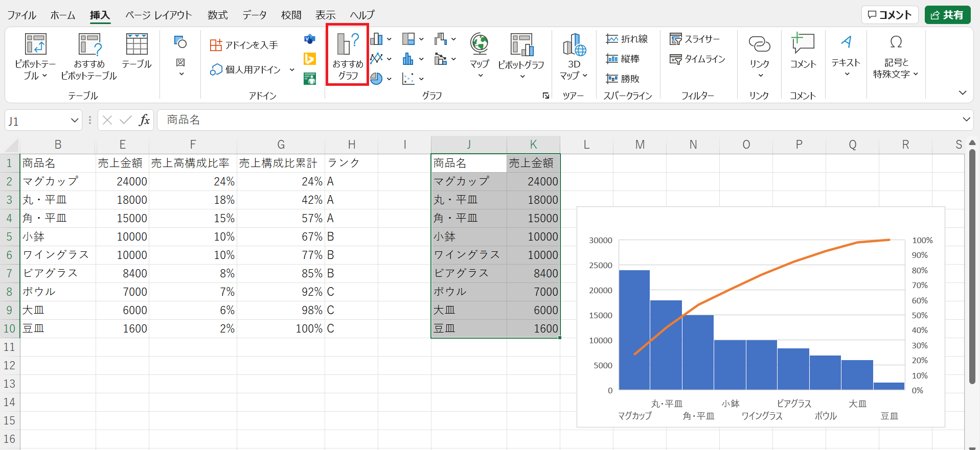Collapse the ribbon with the chevron
Image resolution: width=980 pixels, height=450 pixels.
pyautogui.click(x=963, y=93)
